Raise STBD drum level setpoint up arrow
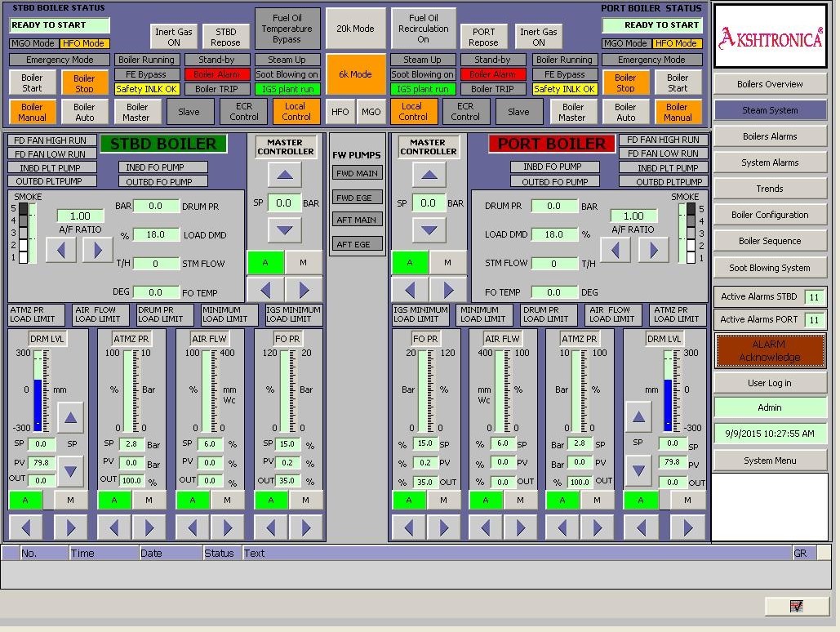 click(69, 418)
